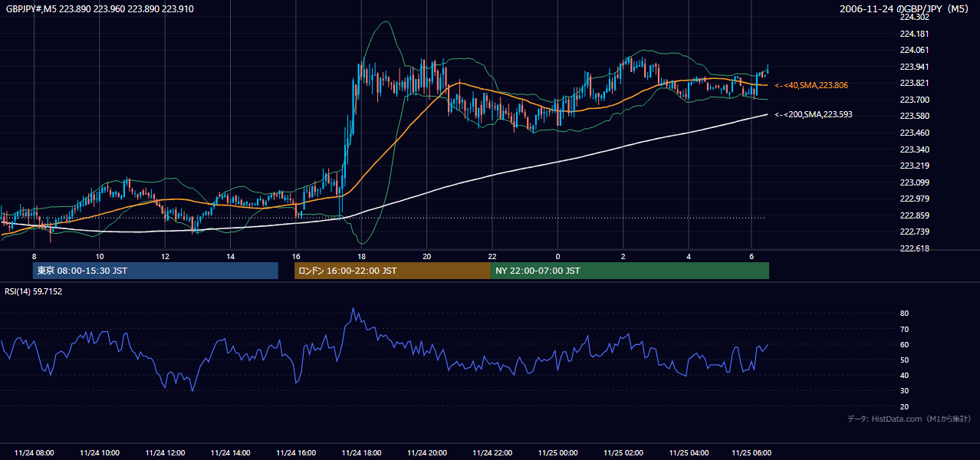Screen dimensions: 980x460
Task: Click RSI scale value 60
Action: tap(904, 344)
